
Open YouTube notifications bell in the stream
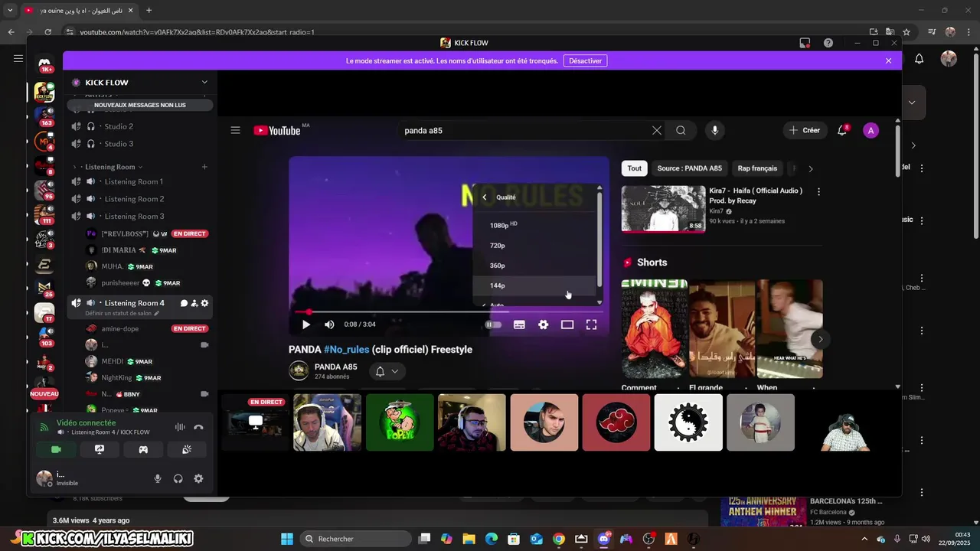[842, 130]
